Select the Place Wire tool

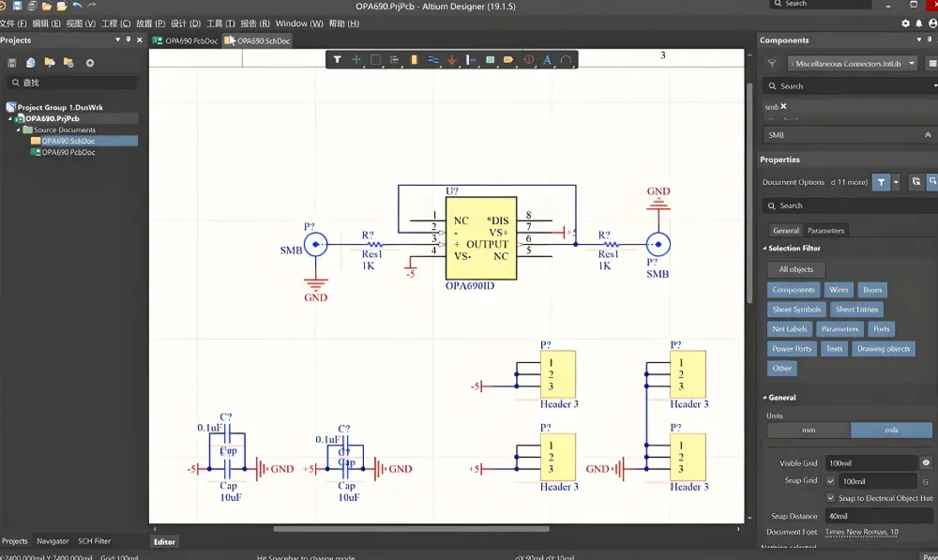tap(432, 60)
